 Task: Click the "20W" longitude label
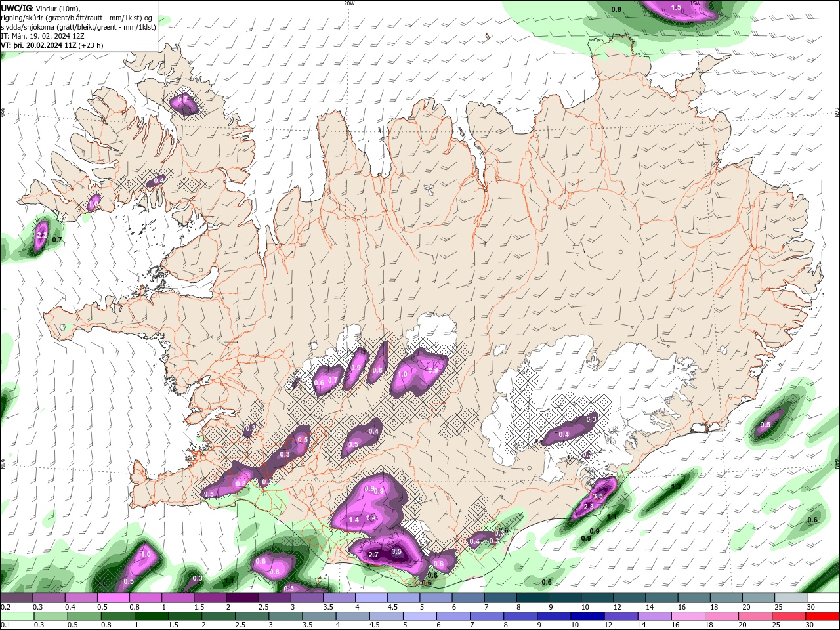tap(349, 3)
